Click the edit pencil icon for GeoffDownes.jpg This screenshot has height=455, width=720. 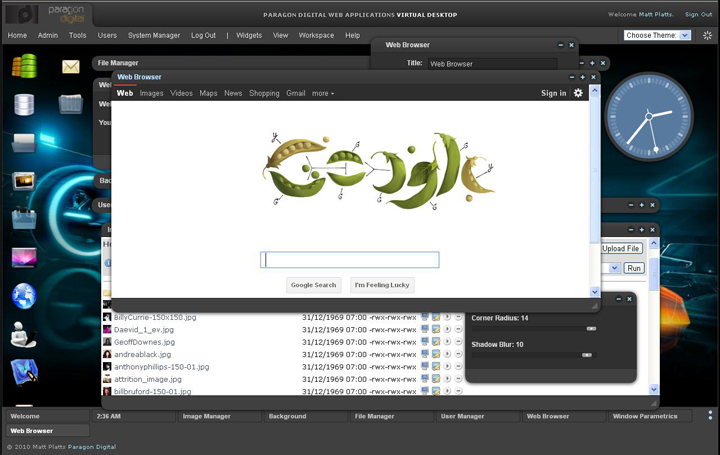tap(436, 342)
